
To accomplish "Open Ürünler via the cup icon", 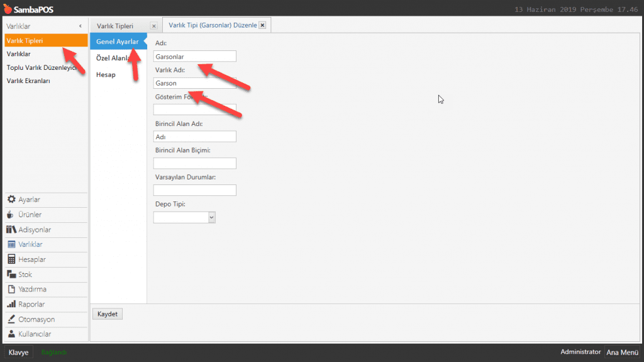I will coord(11,215).
